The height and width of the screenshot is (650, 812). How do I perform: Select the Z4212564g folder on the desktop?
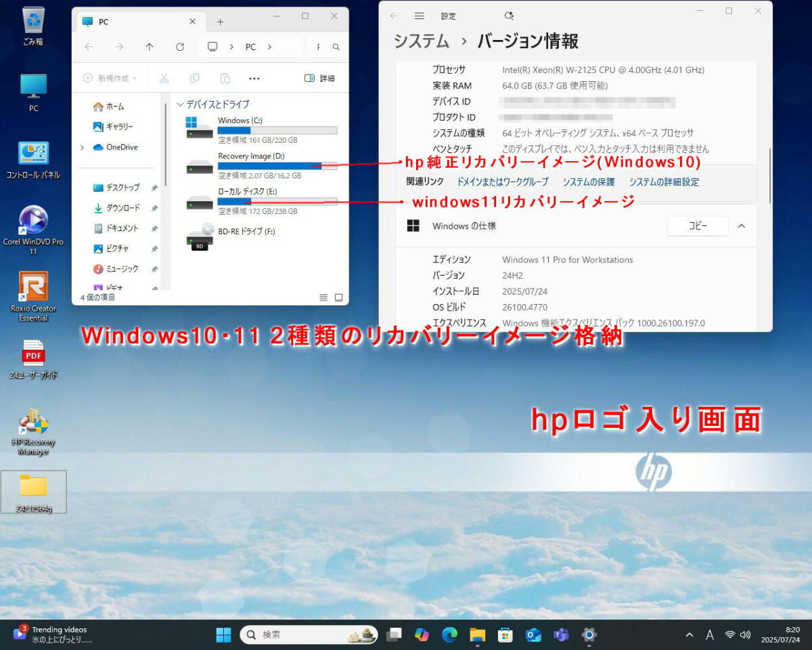click(33, 492)
